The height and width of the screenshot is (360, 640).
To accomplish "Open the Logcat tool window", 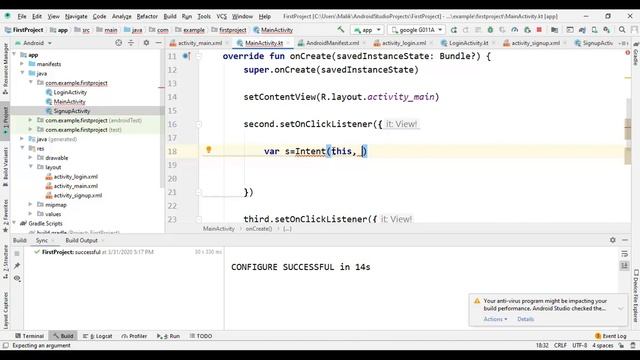I will coord(98,336).
